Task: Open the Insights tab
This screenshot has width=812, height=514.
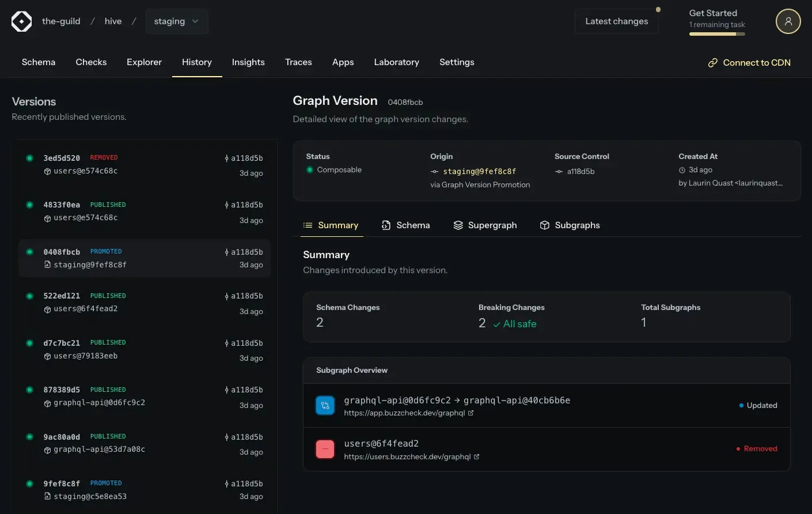Action: point(248,62)
